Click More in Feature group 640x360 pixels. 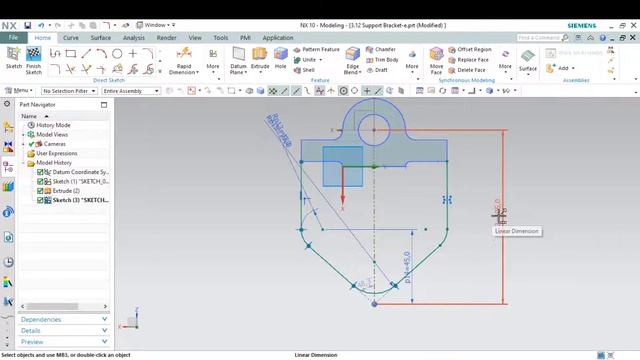pyautogui.click(x=412, y=60)
